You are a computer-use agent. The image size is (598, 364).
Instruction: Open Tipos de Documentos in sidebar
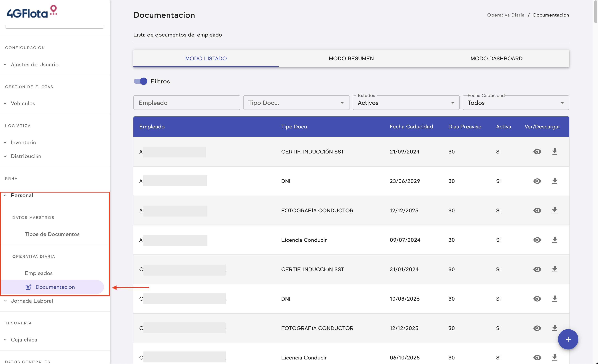[x=52, y=234]
